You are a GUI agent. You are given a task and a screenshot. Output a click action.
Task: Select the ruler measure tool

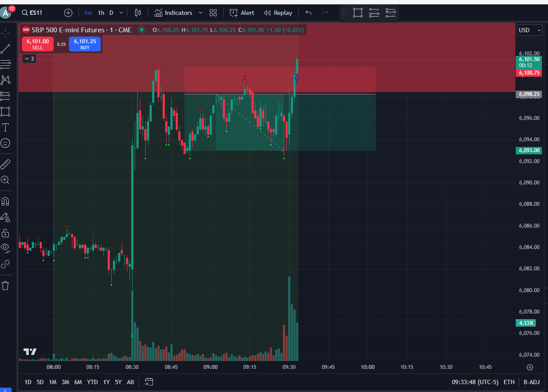(5, 164)
